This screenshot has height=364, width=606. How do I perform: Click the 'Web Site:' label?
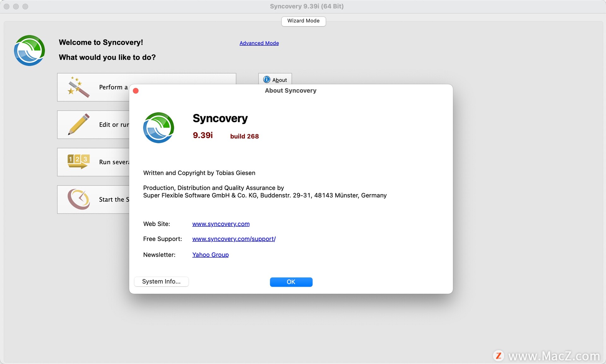point(157,224)
